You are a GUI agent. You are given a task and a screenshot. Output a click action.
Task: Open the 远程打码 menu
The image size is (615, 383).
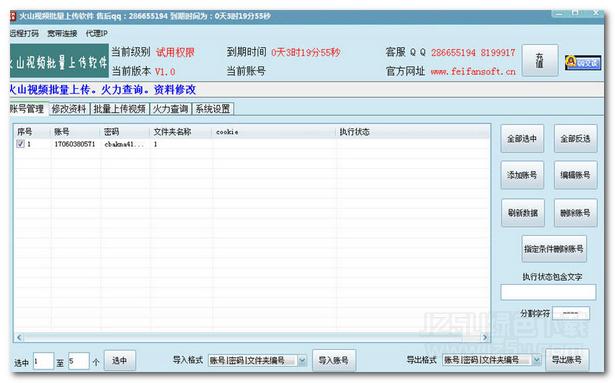(24, 33)
